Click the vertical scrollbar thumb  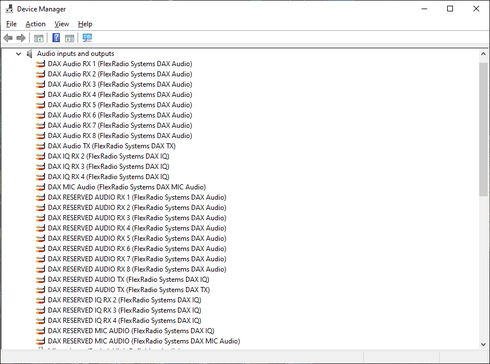[x=483, y=129]
